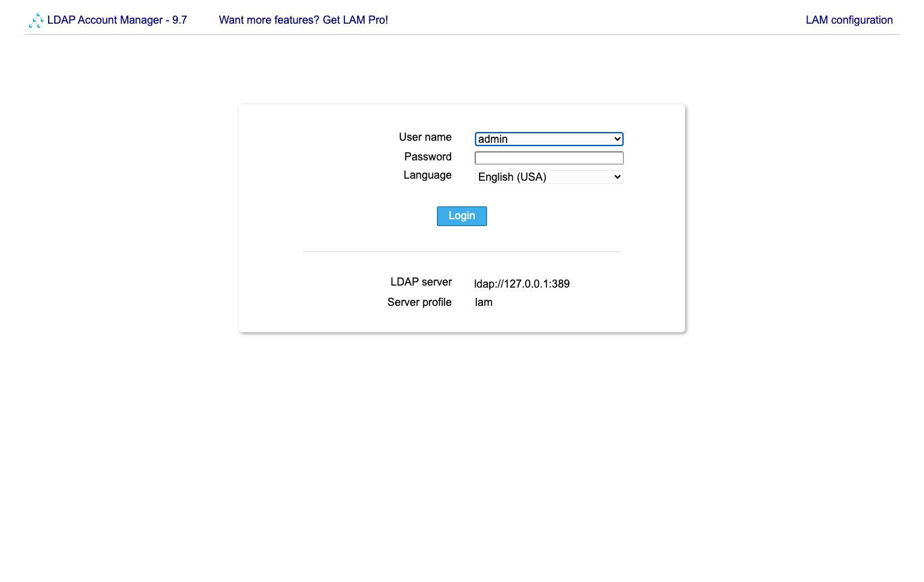Go to LAM configuration
924x582 pixels.
849,20
